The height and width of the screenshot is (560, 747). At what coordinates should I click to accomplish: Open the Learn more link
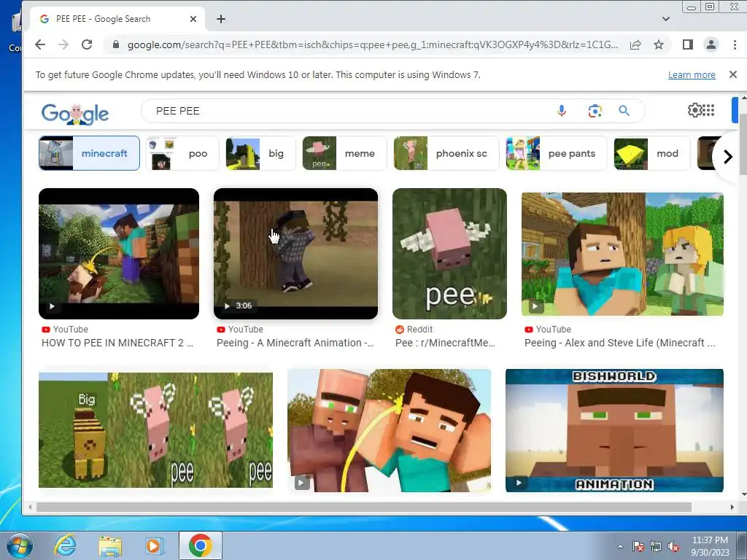point(692,75)
